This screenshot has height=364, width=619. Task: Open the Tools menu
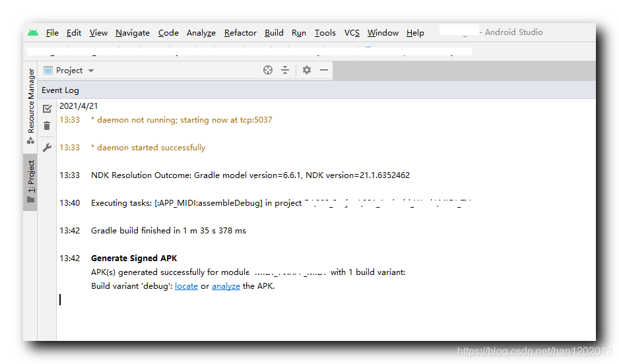click(x=325, y=33)
